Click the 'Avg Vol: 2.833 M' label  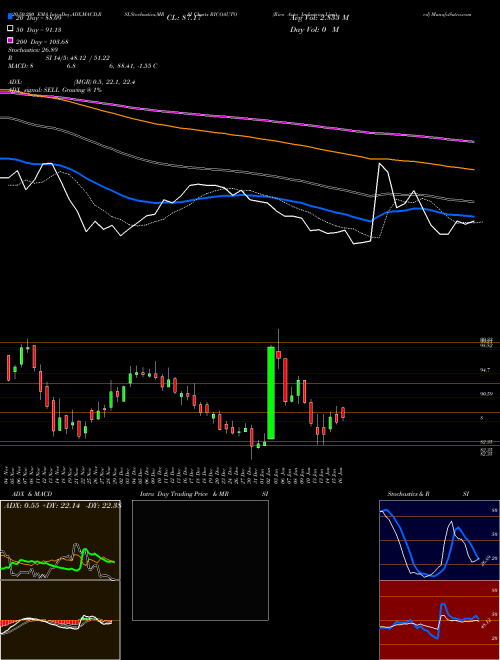(x=319, y=18)
